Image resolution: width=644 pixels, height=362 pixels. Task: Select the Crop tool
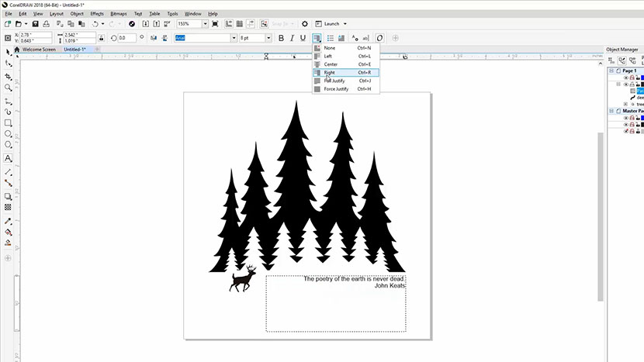pos(8,77)
